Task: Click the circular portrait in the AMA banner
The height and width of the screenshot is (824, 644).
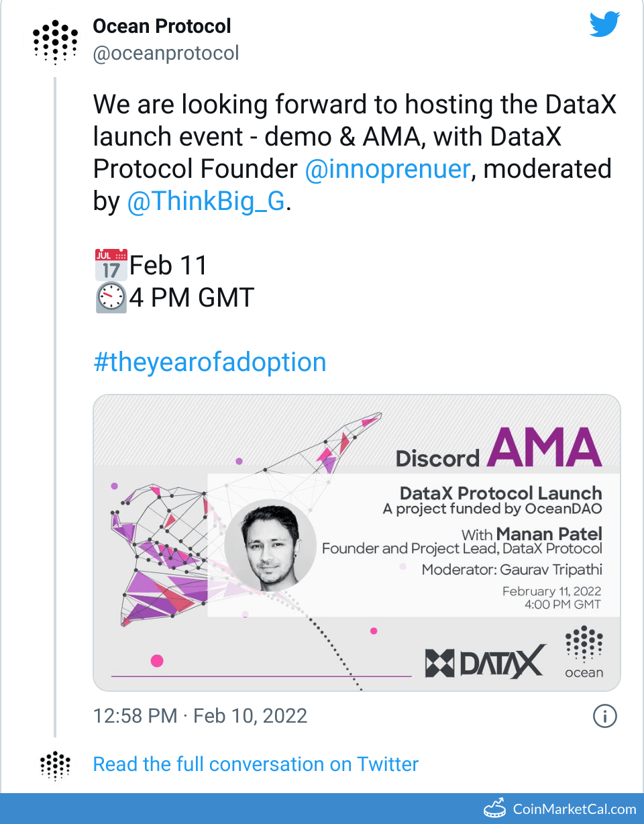Action: pyautogui.click(x=270, y=545)
